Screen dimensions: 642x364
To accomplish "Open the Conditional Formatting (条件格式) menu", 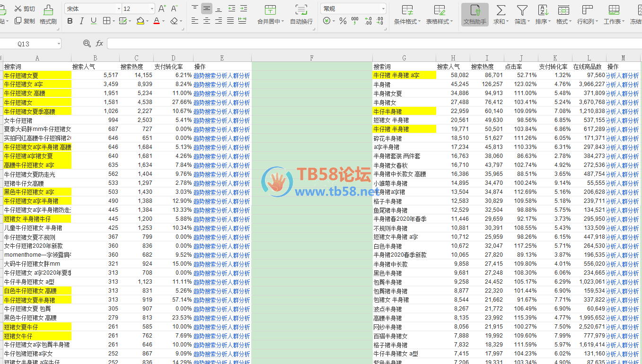I will pos(406,15).
